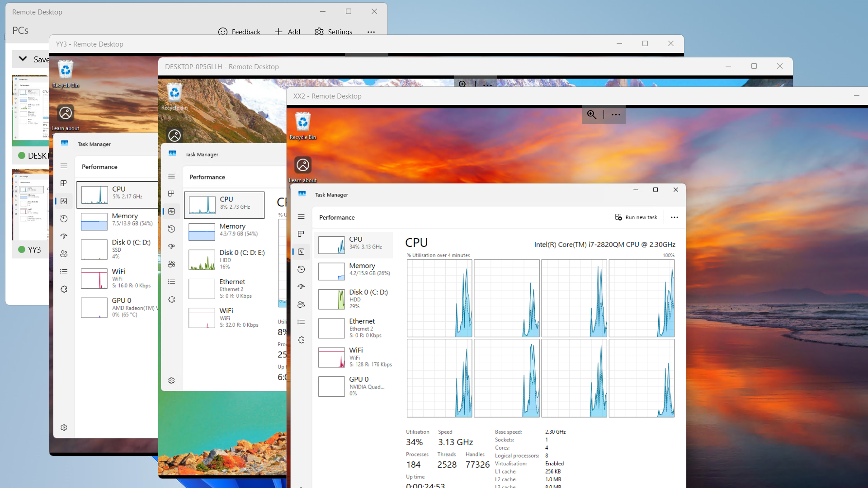This screenshot has height=488, width=868.
Task: Open Users icon in XX2 Task Manager sidebar
Action: 301,305
